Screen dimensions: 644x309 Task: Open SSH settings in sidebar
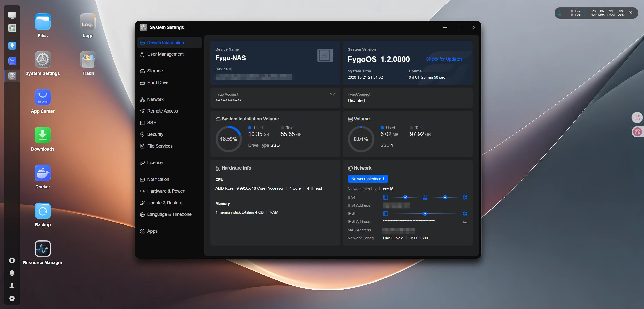[x=169, y=123]
